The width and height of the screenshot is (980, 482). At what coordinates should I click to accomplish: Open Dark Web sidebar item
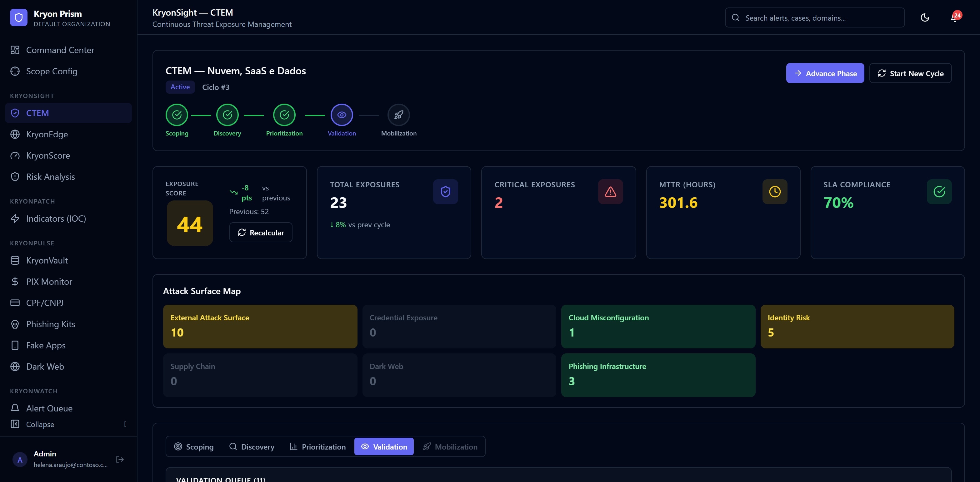68,367
